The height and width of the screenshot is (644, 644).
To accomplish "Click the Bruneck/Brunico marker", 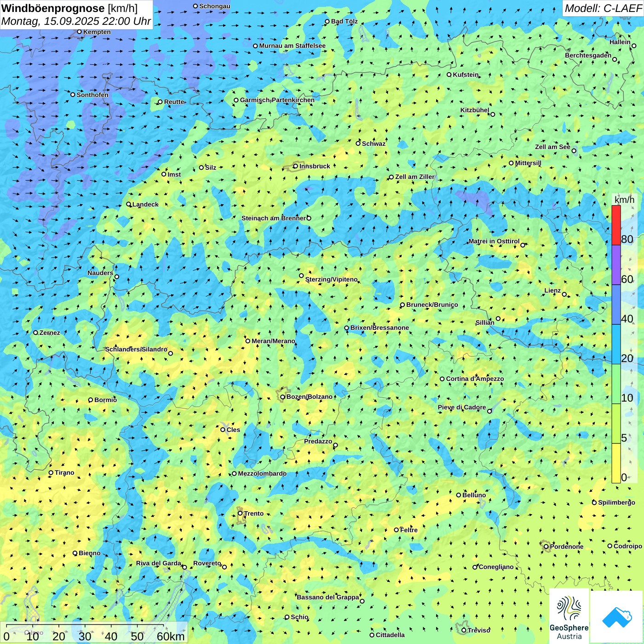I will point(402,305).
